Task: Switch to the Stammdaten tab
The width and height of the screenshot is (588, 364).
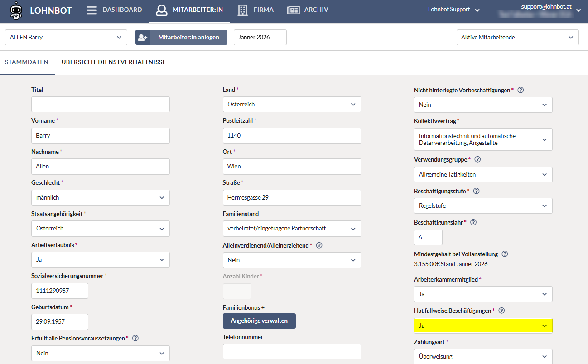Action: click(27, 62)
